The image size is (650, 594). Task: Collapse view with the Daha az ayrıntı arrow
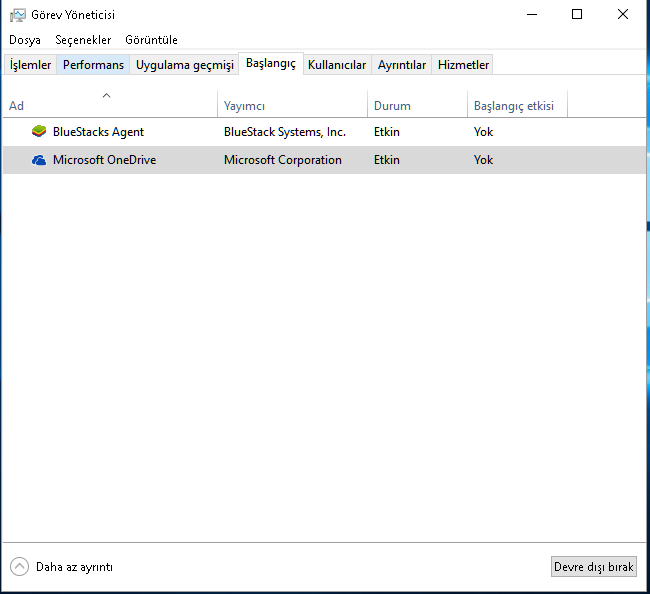coord(19,566)
